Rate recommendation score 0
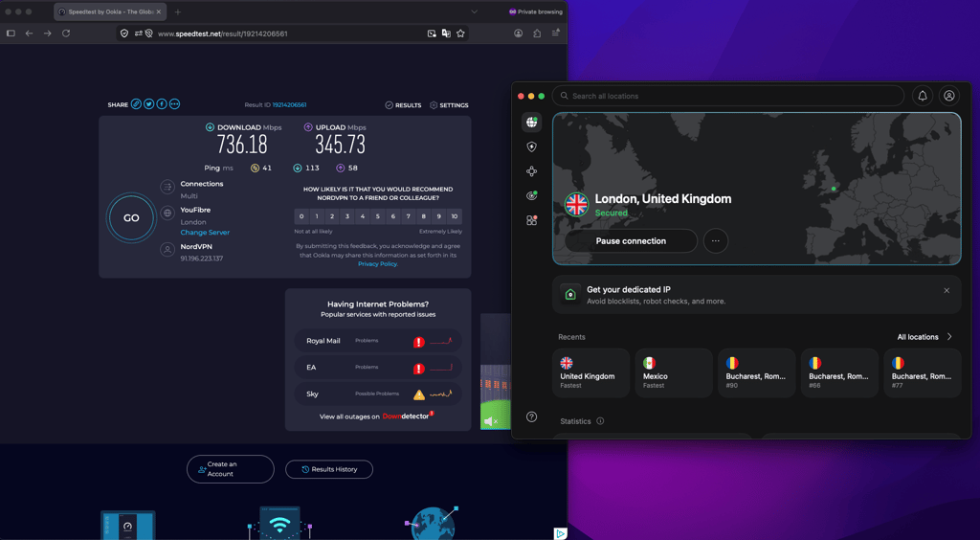The width and height of the screenshot is (980, 540). [301, 216]
